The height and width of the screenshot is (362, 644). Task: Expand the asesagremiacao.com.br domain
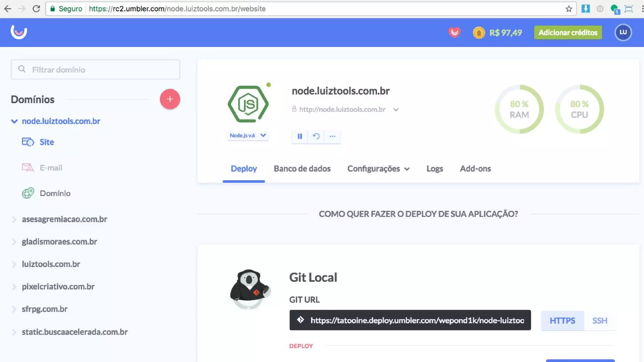64,219
